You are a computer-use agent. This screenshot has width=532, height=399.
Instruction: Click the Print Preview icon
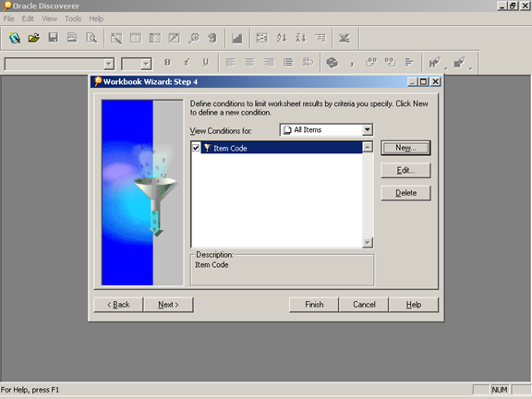(x=91, y=38)
